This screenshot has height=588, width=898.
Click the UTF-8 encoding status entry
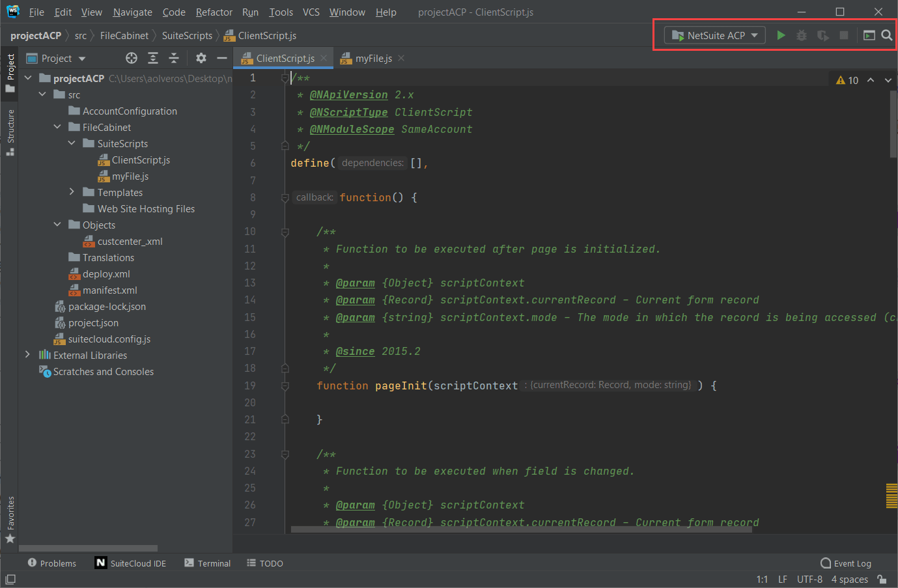809,579
